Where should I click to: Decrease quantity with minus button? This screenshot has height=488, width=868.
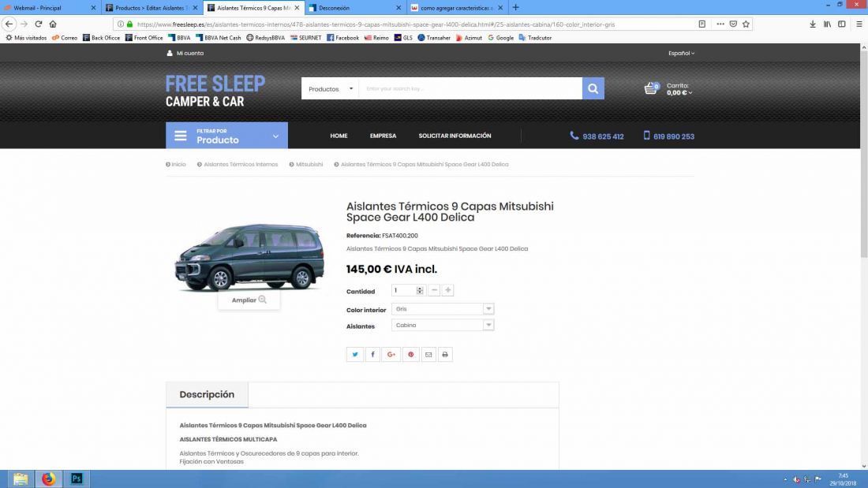point(434,290)
